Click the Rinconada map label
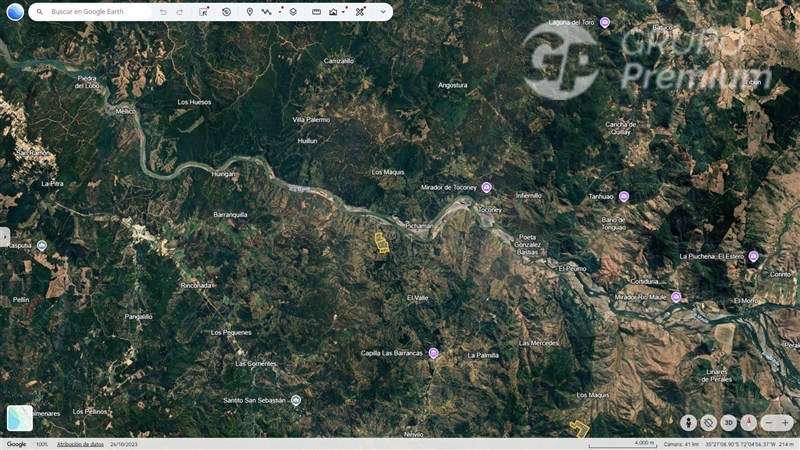This screenshot has width=800, height=450. pos(197,286)
